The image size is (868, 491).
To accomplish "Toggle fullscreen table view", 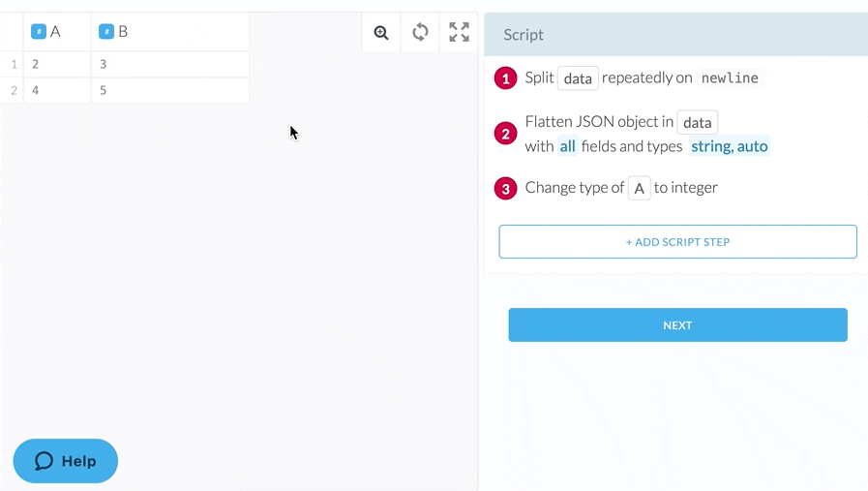I will pos(459,33).
